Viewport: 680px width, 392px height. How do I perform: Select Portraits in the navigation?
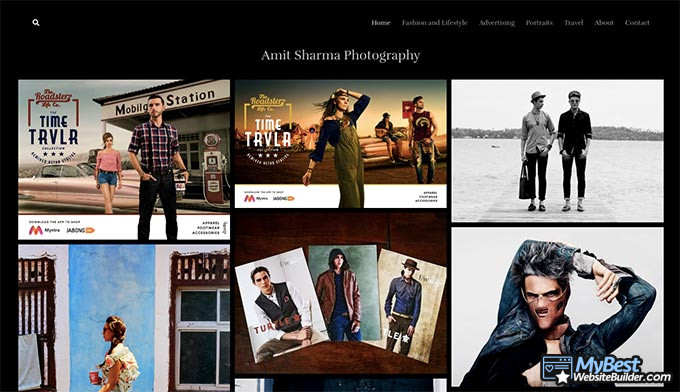[539, 23]
